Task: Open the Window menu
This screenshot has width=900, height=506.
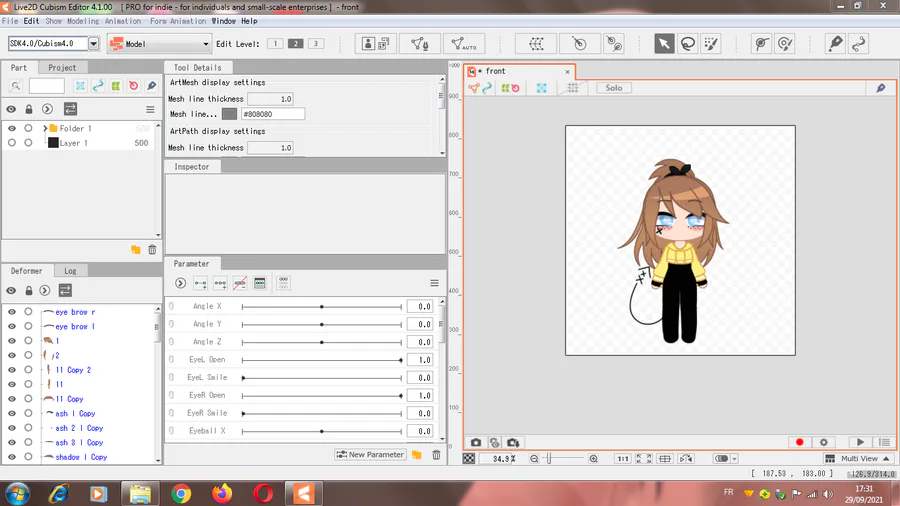Action: (223, 21)
